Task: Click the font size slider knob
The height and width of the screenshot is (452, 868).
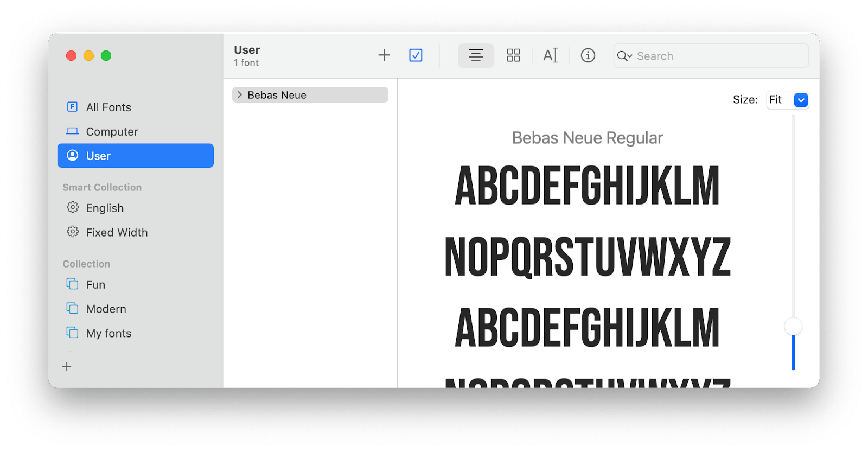Action: (793, 327)
